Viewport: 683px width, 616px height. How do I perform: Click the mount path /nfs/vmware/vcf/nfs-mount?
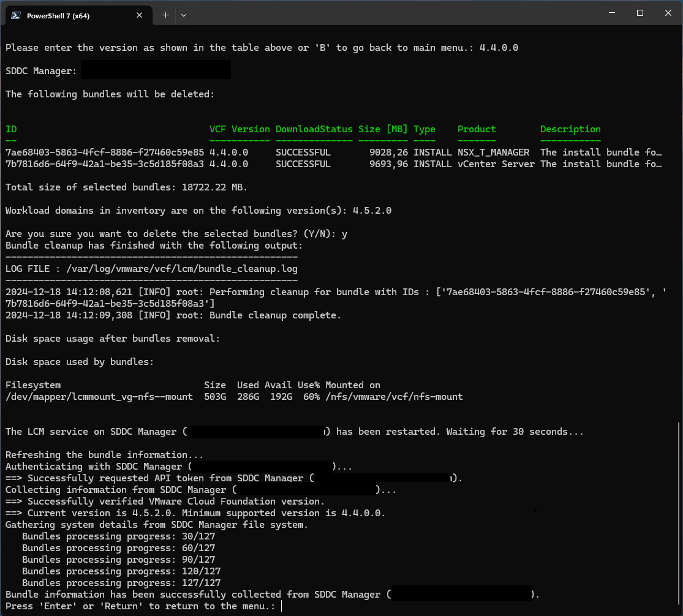coord(394,397)
